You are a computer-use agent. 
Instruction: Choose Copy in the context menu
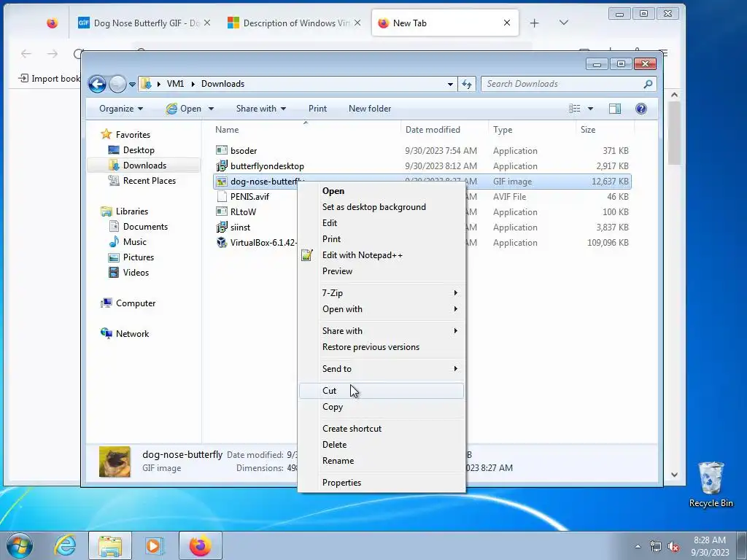(x=381, y=407)
